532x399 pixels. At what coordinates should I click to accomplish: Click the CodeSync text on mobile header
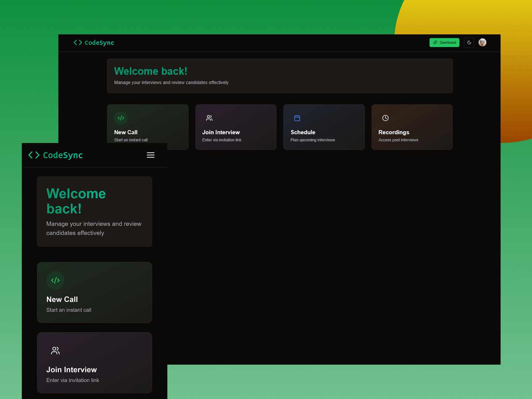pos(63,155)
